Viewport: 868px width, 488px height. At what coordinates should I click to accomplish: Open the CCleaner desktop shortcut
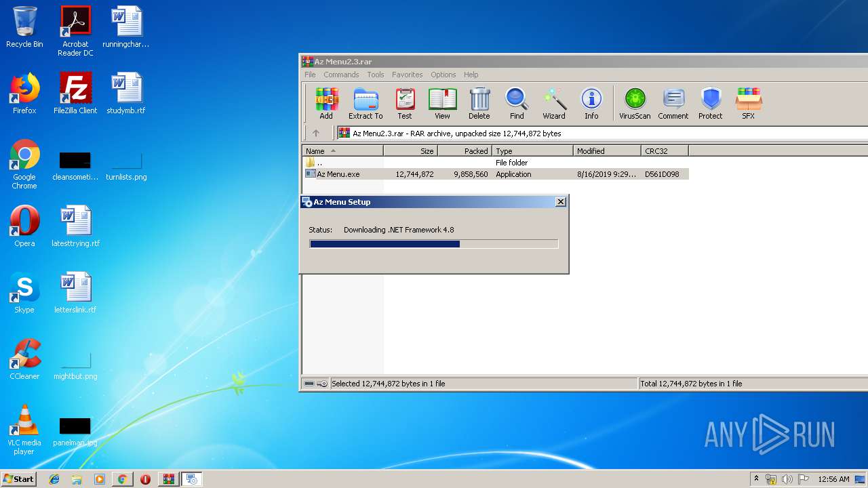click(24, 359)
